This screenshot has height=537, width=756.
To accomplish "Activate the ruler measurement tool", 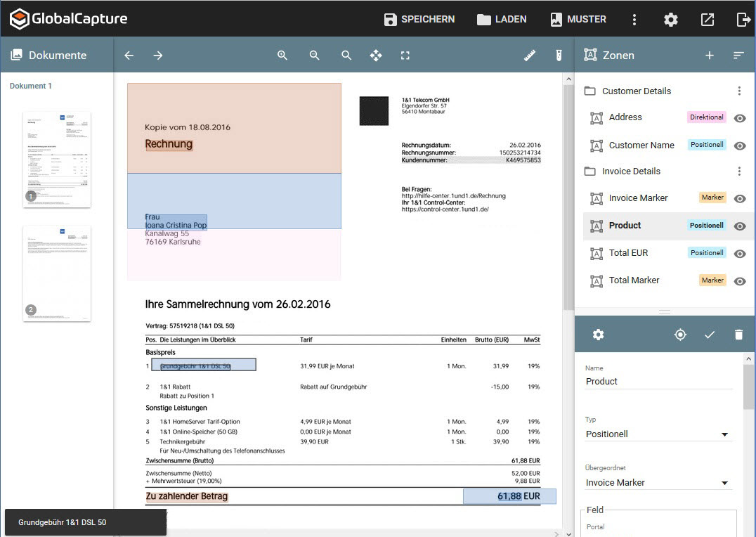I will point(529,55).
